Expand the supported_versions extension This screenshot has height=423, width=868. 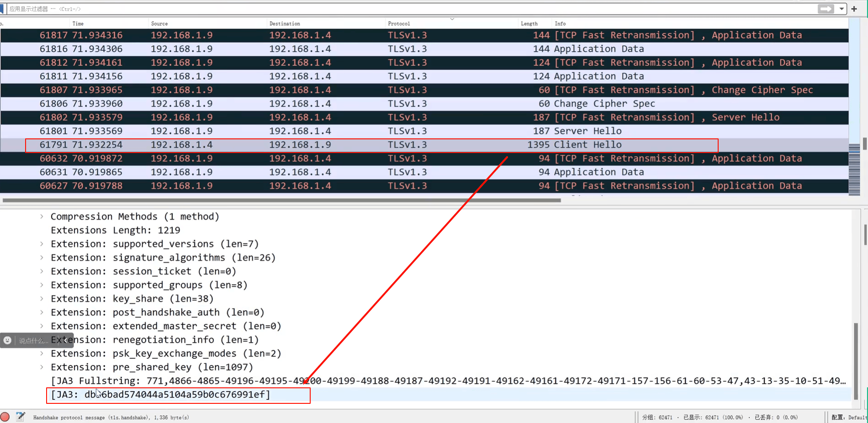point(42,244)
